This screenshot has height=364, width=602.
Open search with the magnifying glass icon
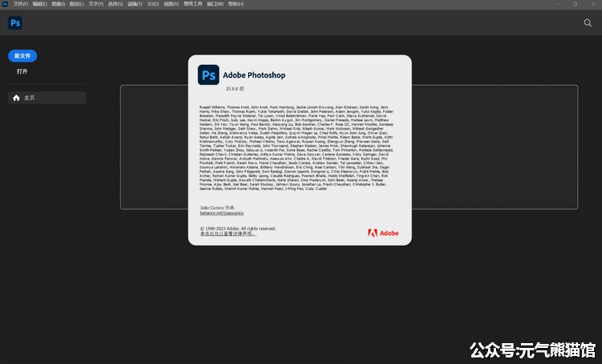pyautogui.click(x=588, y=23)
